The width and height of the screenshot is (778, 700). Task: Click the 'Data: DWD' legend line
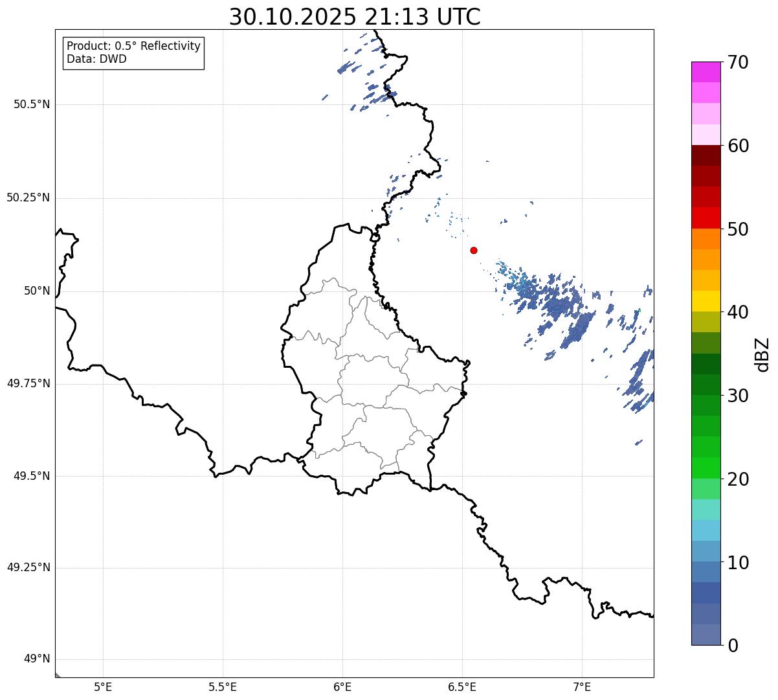click(x=96, y=59)
